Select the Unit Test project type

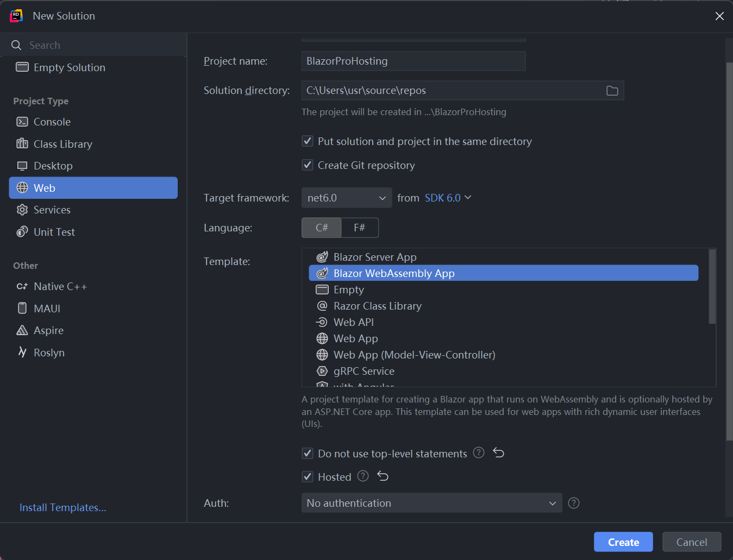[93, 232]
